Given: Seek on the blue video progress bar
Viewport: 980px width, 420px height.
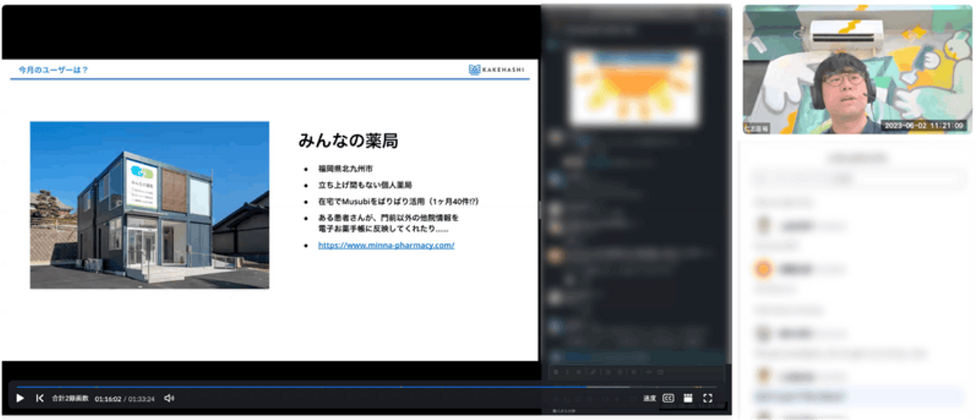Looking at the screenshot, I should click(x=366, y=387).
